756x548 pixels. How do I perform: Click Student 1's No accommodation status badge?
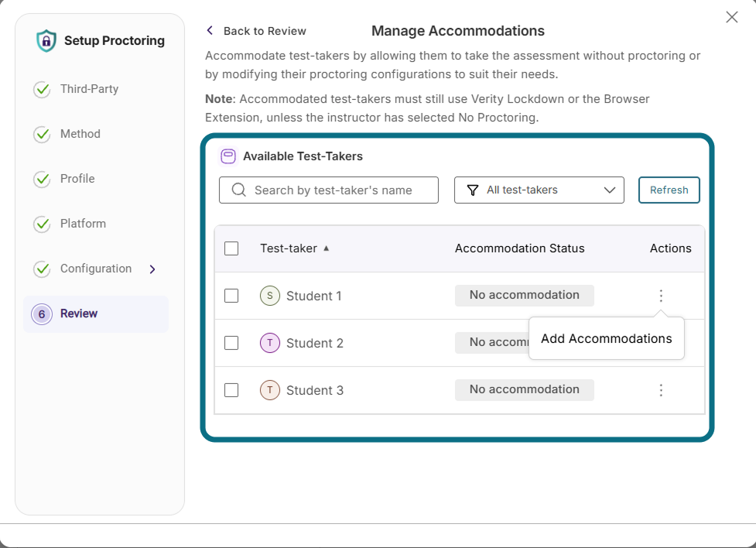click(x=525, y=295)
